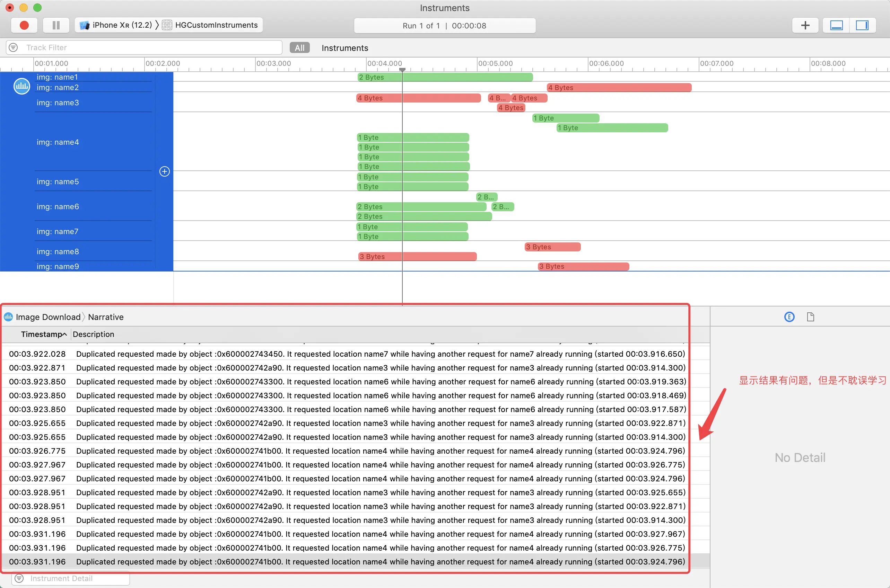Select the All filter tab
Screen dimensions: 890x588
[x=299, y=48]
